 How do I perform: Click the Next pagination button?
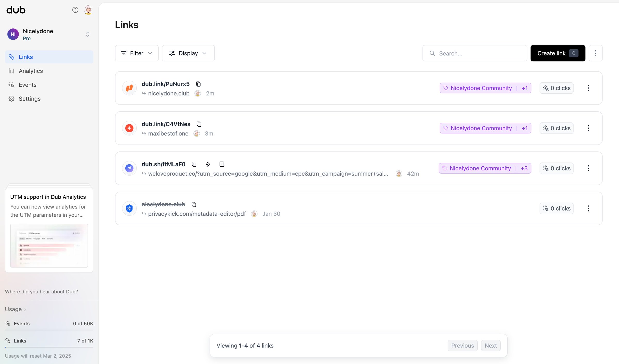tap(491, 346)
